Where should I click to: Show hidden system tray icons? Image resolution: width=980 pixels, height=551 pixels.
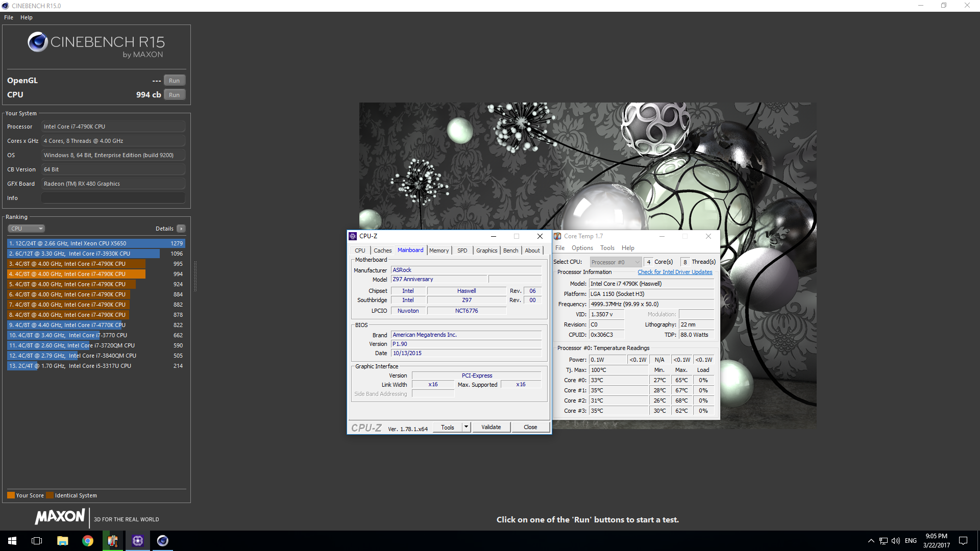[x=871, y=541]
